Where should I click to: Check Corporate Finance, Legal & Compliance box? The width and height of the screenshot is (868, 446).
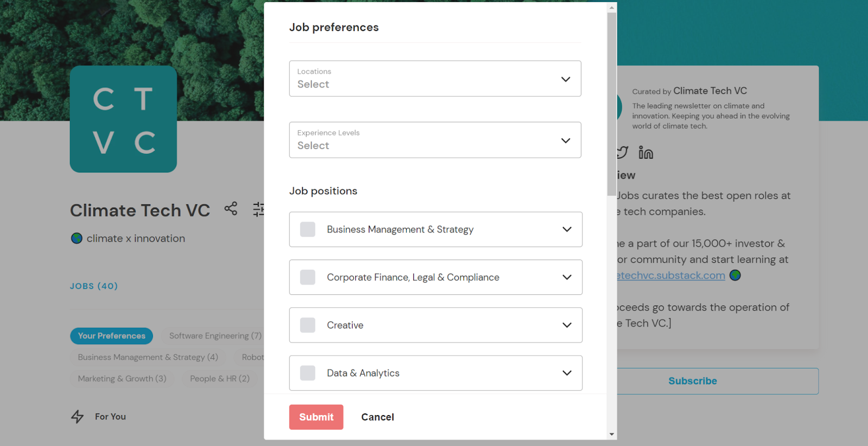point(308,277)
